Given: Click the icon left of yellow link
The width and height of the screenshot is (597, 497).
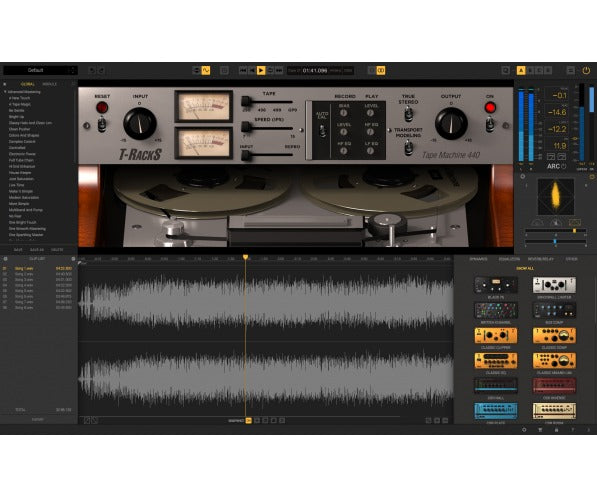Looking at the screenshot, I should click(372, 70).
